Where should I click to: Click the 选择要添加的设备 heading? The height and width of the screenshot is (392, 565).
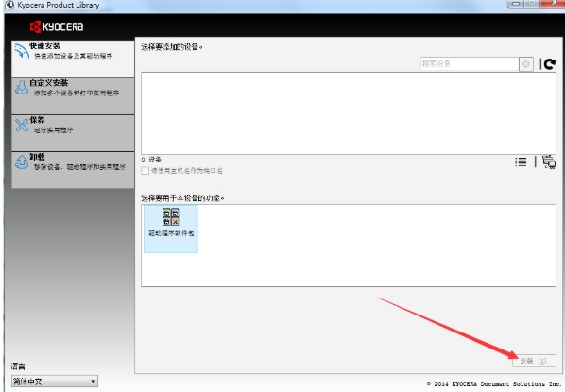coord(172,47)
